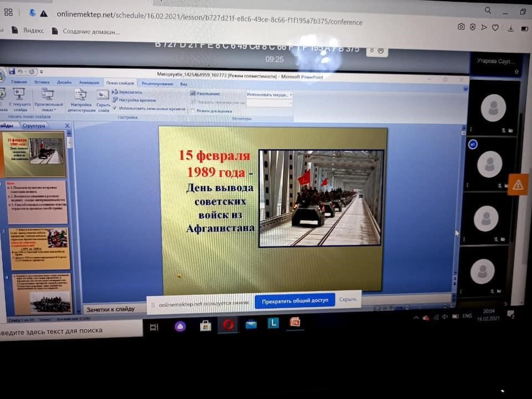
Task: Select the fourth slide thumbnail showing soldiers
Action: tap(42, 294)
